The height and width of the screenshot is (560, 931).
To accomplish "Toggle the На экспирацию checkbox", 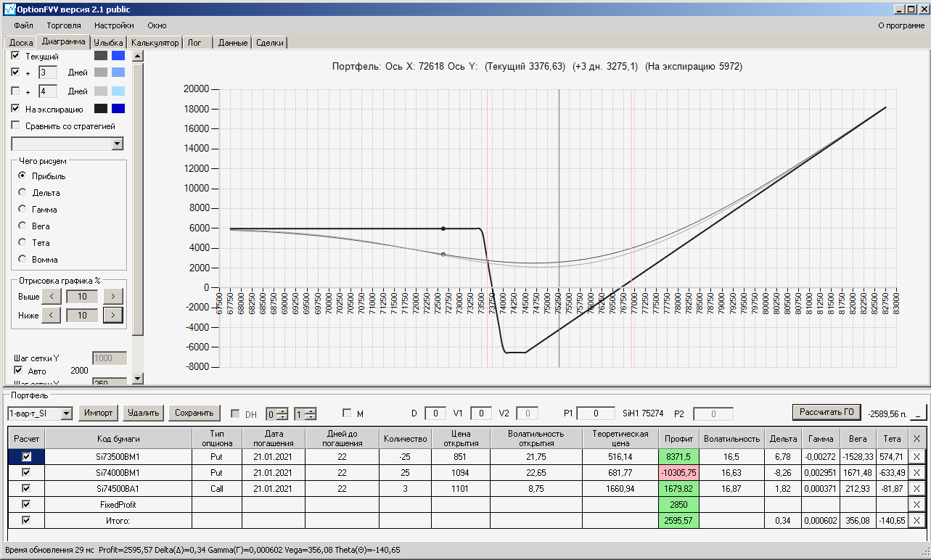I will pyautogui.click(x=16, y=109).
